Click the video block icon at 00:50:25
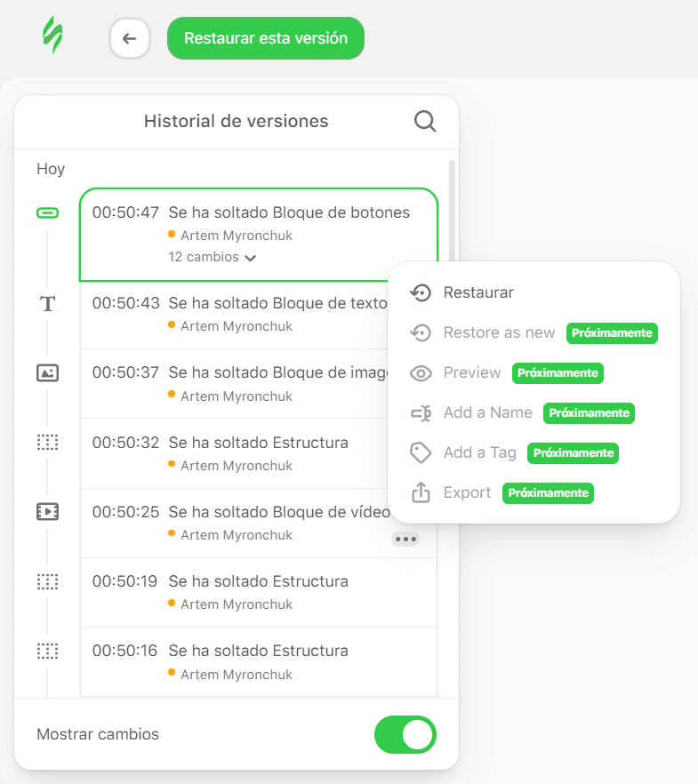The width and height of the screenshot is (698, 784). click(47, 512)
